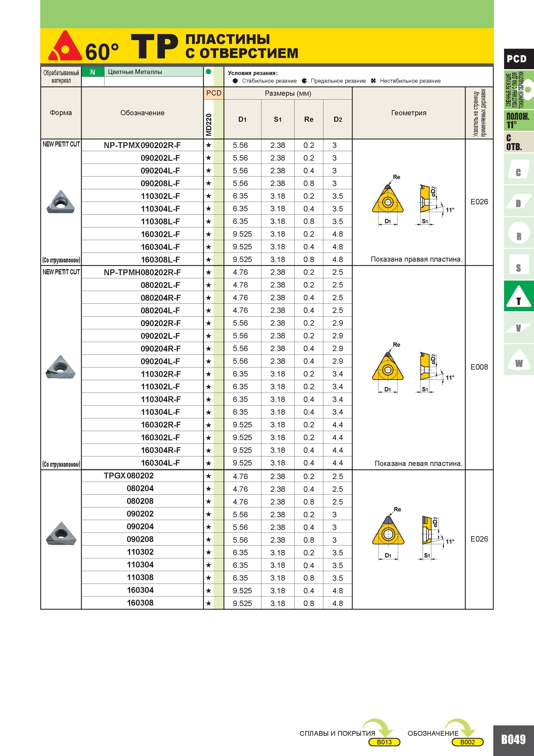Click the Показана левая пластина note
This screenshot has width=534, height=756.
coord(419,464)
